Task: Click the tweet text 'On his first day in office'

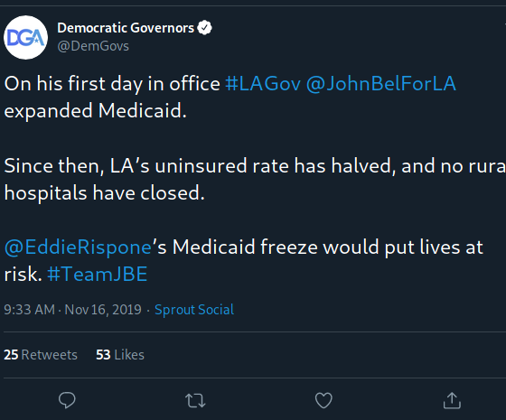Action: point(112,84)
